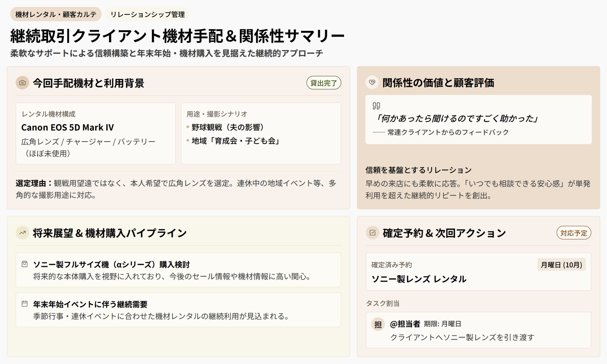Select the リレーションシップ管理 tag

(147, 14)
